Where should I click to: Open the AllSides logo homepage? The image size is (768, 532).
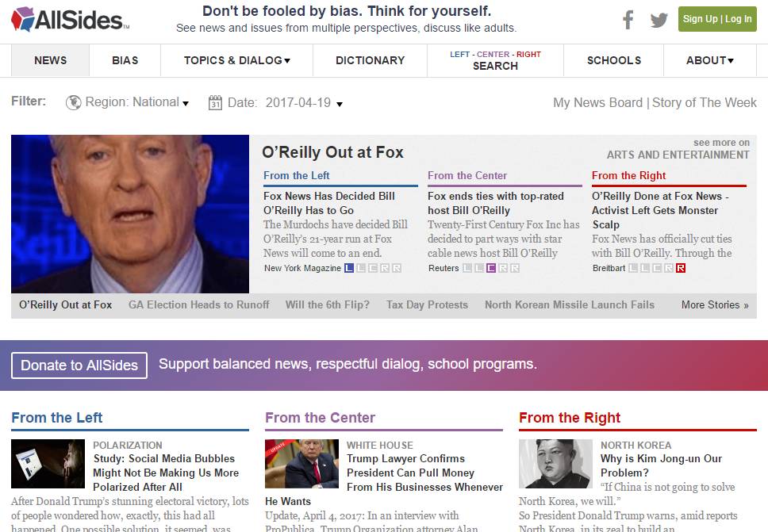point(70,20)
